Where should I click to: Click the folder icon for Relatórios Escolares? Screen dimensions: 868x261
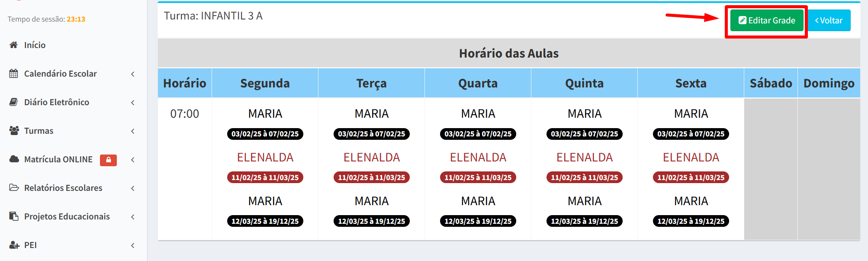click(x=14, y=188)
